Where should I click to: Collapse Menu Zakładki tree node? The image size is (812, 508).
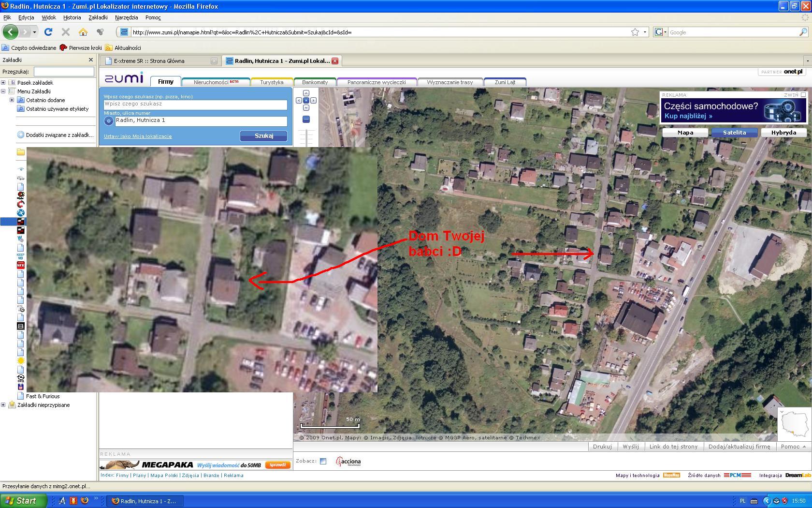pyautogui.click(x=3, y=91)
